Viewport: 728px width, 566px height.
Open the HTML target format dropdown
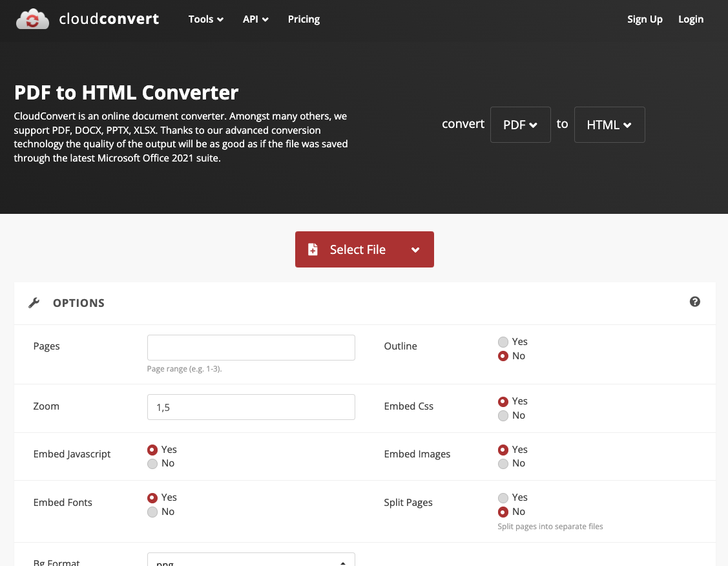(609, 125)
